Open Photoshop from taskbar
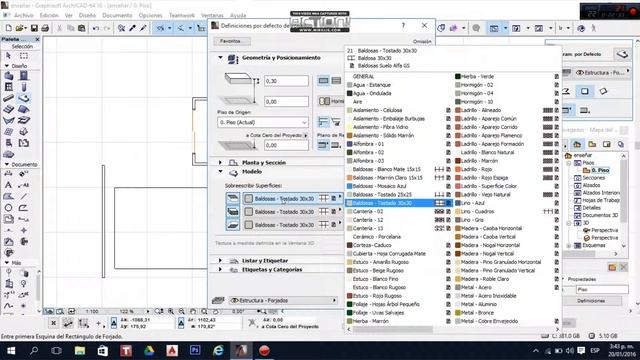This screenshot has height=360, width=640. (x=195, y=351)
